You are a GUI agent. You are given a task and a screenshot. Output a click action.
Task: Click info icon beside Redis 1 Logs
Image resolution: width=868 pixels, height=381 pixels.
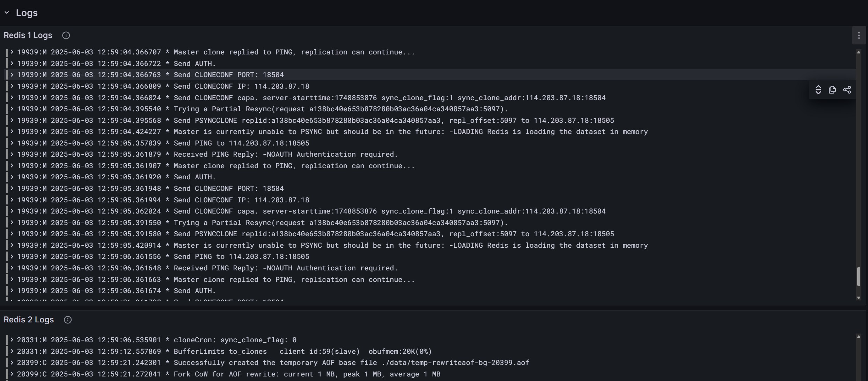pyautogui.click(x=66, y=36)
